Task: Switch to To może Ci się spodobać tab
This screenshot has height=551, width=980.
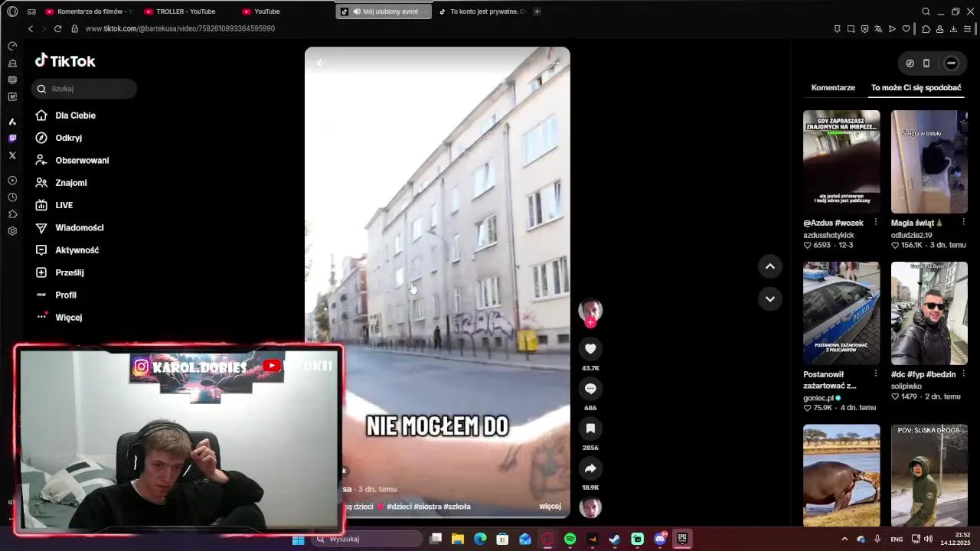Action: pos(916,88)
